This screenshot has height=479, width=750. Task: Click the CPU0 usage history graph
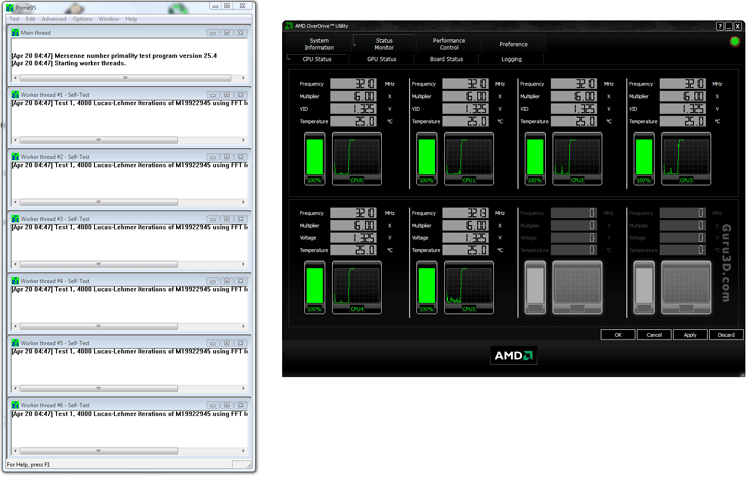pyautogui.click(x=357, y=159)
